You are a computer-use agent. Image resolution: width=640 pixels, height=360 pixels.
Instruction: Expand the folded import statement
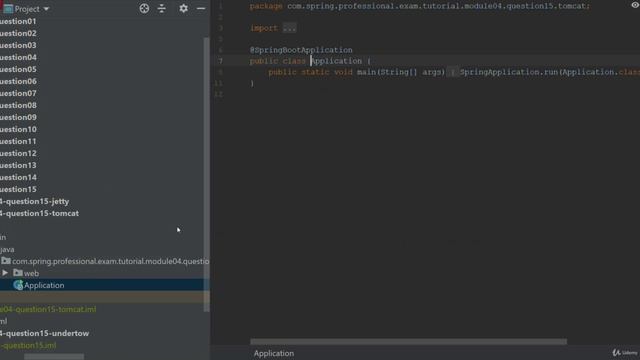(289, 28)
